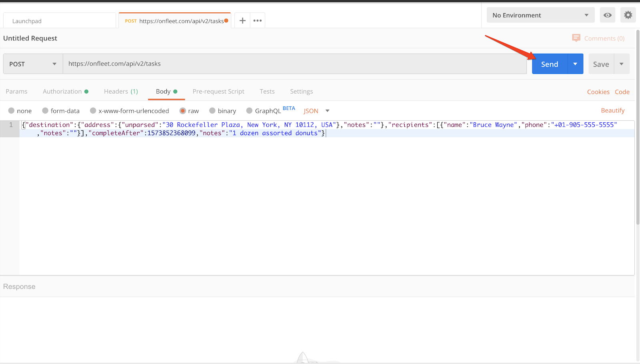The image size is (640, 364).
Task: Click the request URL input field
Action: [295, 64]
